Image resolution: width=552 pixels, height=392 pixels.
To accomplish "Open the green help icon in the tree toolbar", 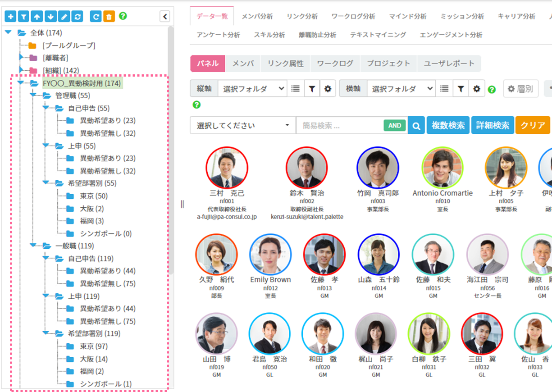I will (x=123, y=16).
